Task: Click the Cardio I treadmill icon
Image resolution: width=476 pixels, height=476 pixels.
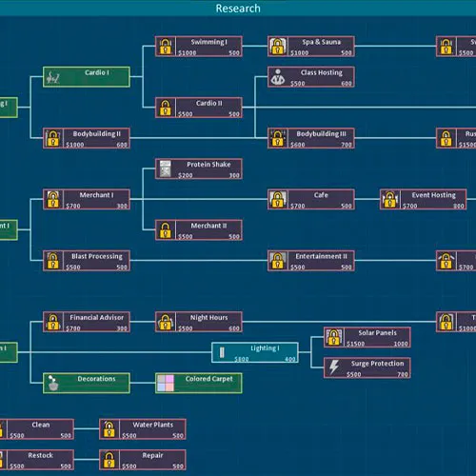Action: [x=53, y=77]
